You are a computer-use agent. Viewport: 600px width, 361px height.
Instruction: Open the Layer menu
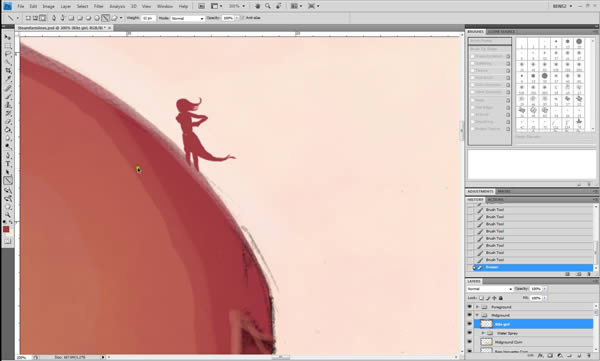pyautogui.click(x=65, y=7)
